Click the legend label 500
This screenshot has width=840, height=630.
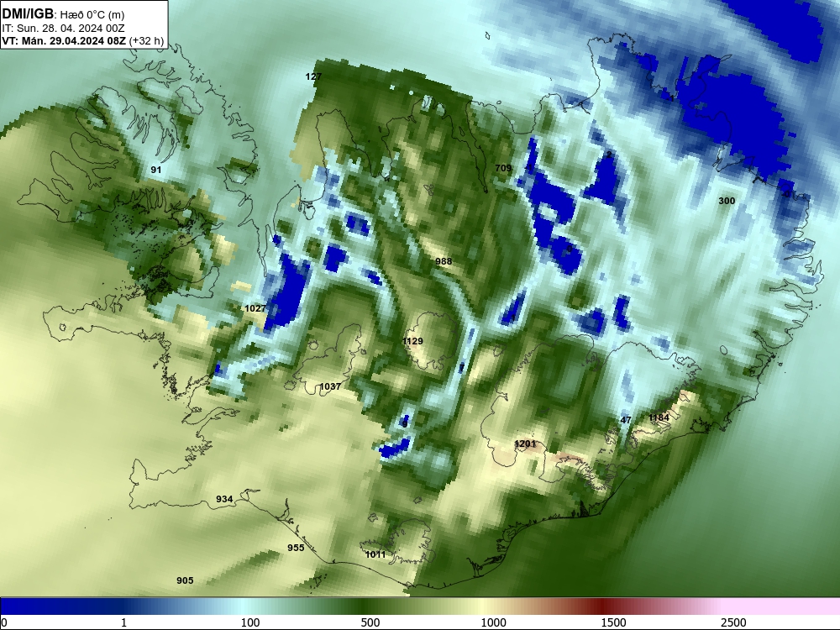click(370, 622)
